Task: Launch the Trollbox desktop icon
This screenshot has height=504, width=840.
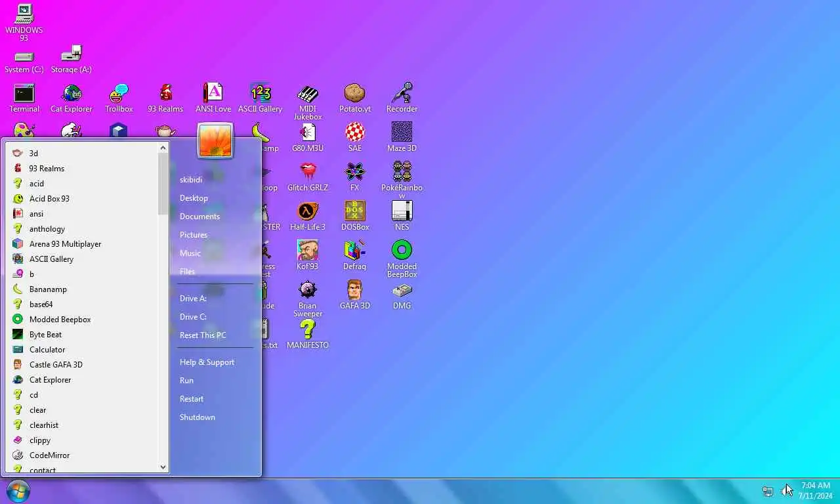Action: pos(119,98)
